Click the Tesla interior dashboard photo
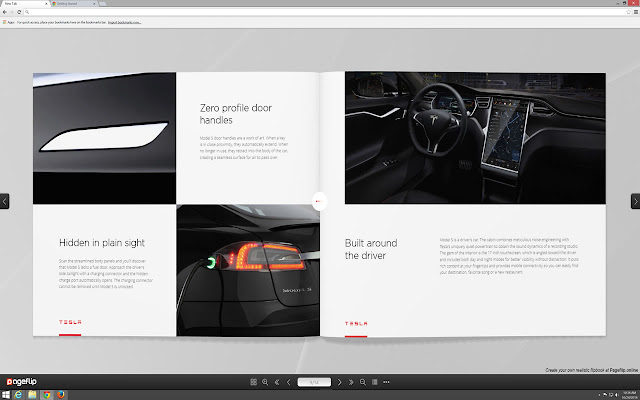This screenshot has width=640, height=400. [475, 138]
